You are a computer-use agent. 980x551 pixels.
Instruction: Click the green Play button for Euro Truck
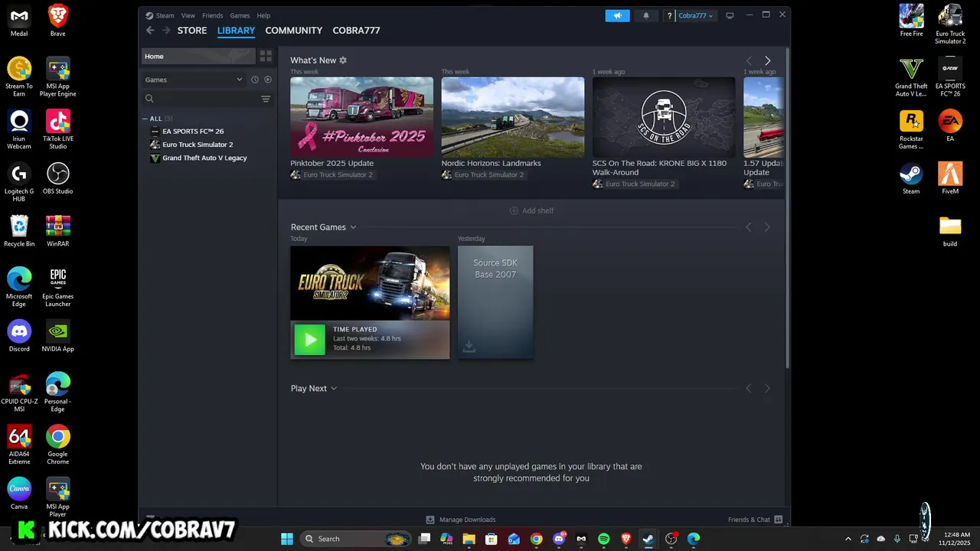[x=310, y=339]
